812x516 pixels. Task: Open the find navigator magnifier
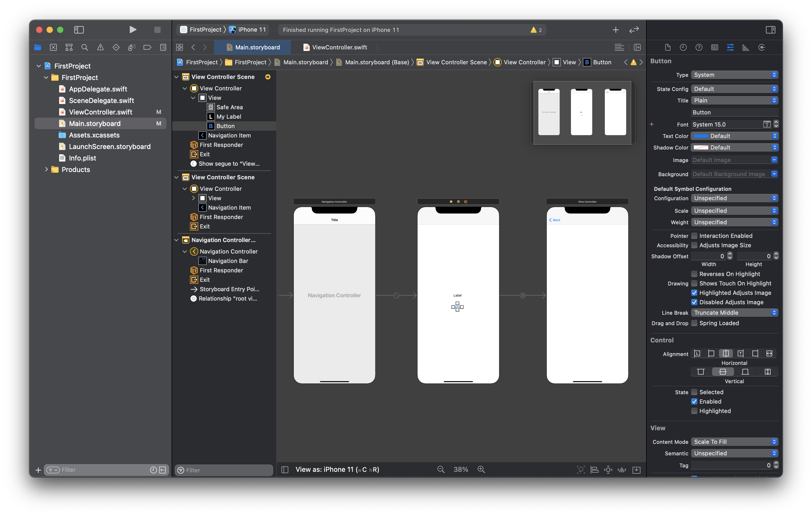[85, 48]
